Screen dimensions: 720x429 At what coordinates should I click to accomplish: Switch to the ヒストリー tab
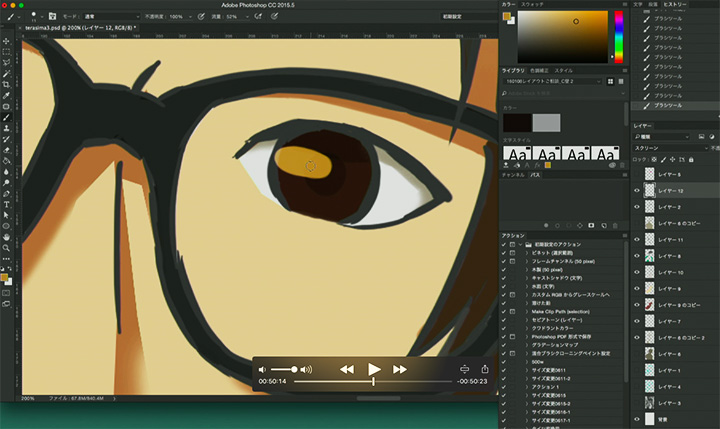675,4
